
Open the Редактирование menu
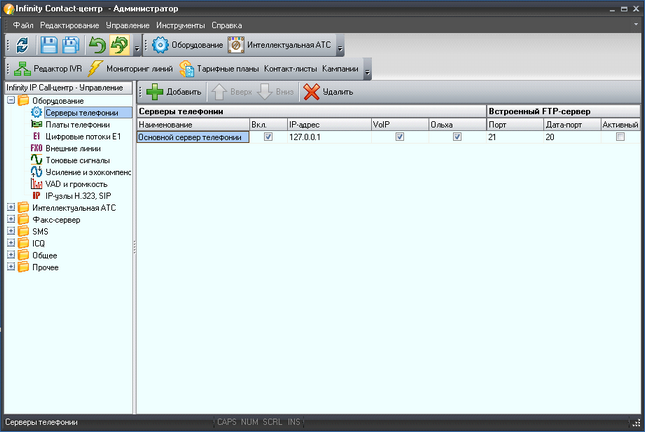70,26
